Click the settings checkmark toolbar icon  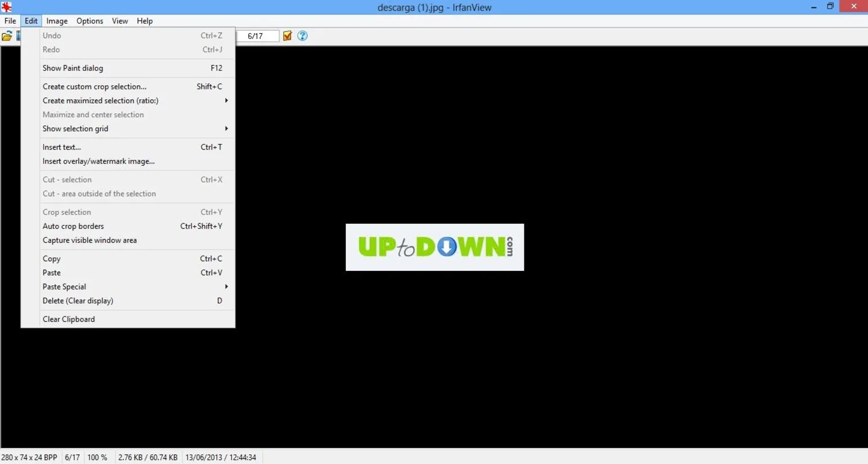coord(287,36)
